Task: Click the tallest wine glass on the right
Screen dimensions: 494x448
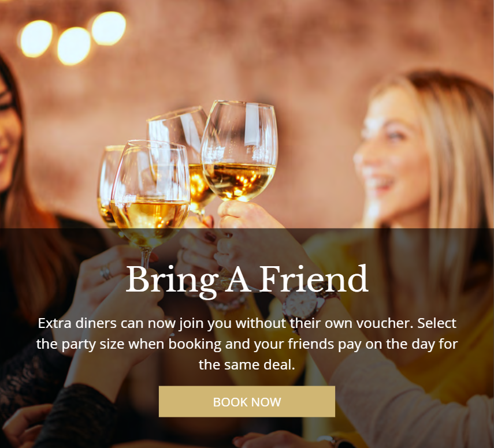Action: point(239,151)
